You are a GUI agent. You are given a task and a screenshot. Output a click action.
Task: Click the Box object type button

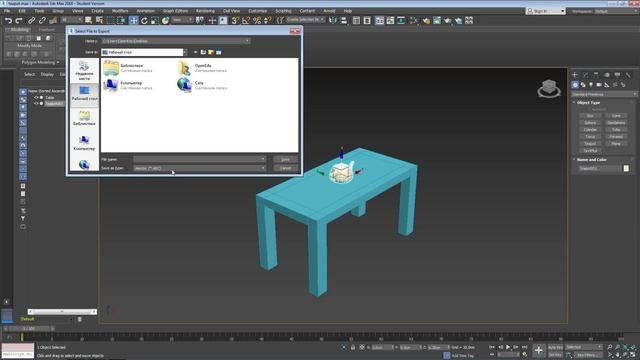pyautogui.click(x=590, y=116)
